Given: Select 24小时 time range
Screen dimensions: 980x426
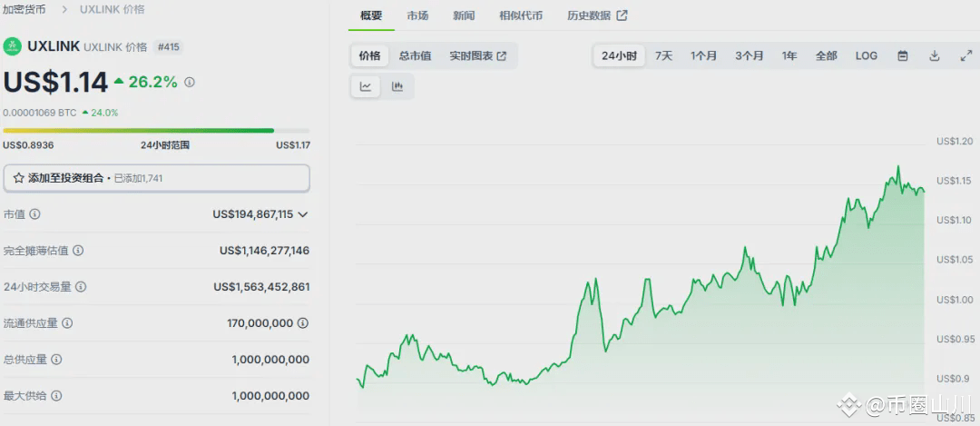Looking at the screenshot, I should coord(619,55).
